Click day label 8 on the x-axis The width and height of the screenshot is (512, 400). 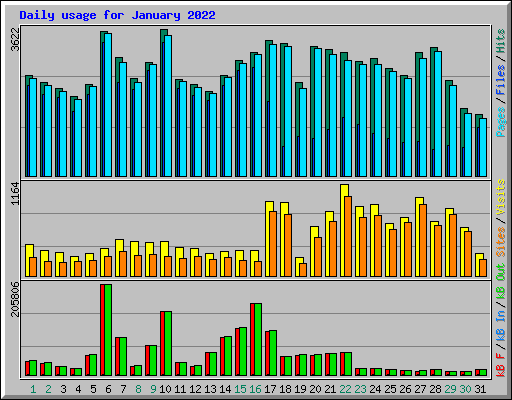pyautogui.click(x=138, y=389)
